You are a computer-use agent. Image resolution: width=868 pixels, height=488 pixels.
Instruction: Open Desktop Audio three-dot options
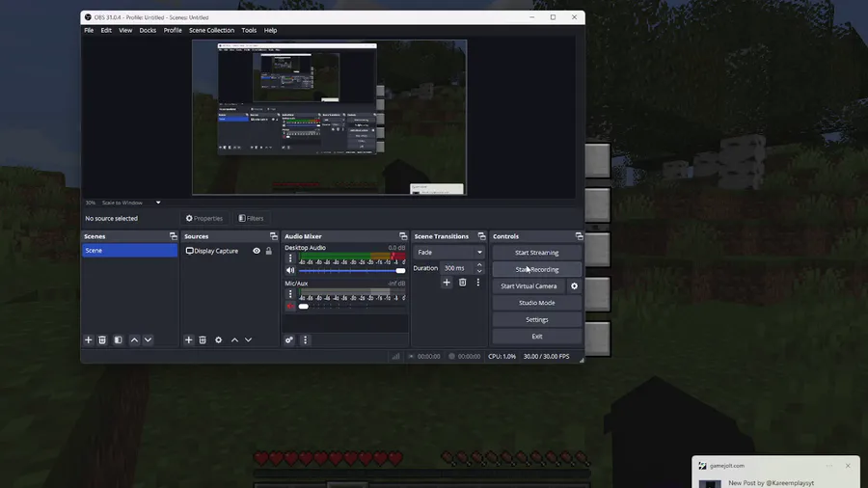(x=290, y=258)
